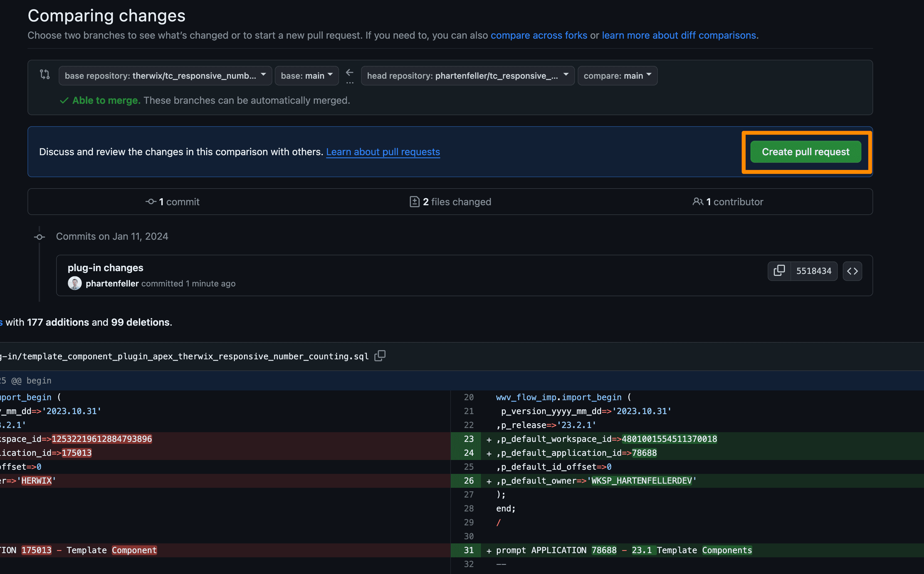Click the contributor people icon
The image size is (924, 574).
(x=698, y=202)
